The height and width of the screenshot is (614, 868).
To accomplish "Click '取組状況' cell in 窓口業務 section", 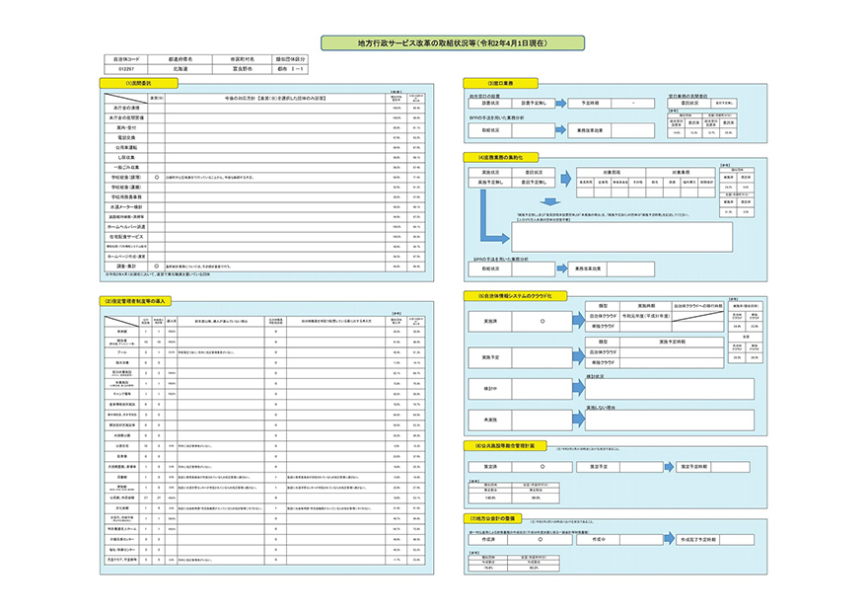I will [490, 130].
